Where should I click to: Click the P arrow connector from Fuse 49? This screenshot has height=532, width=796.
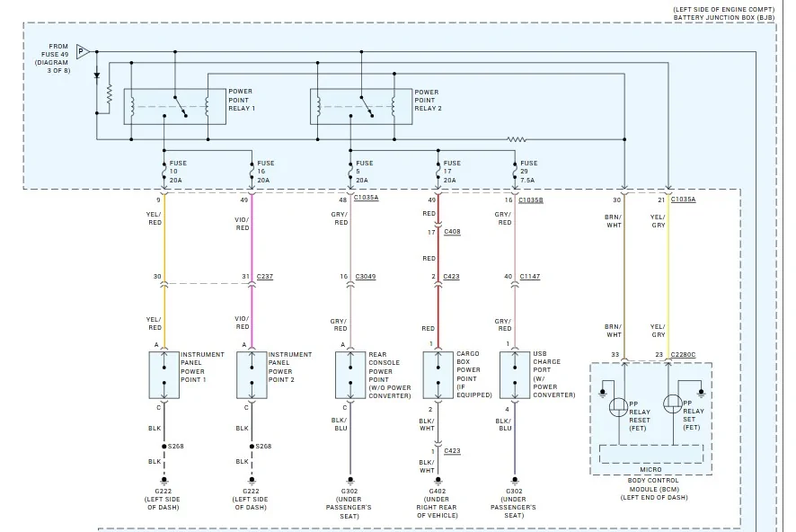(83, 51)
